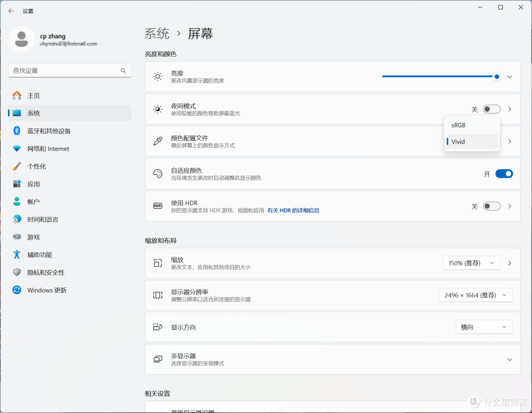Image resolution: width=532 pixels, height=413 pixels.
Task: Click the 查找设置 search field
Action: pos(69,70)
